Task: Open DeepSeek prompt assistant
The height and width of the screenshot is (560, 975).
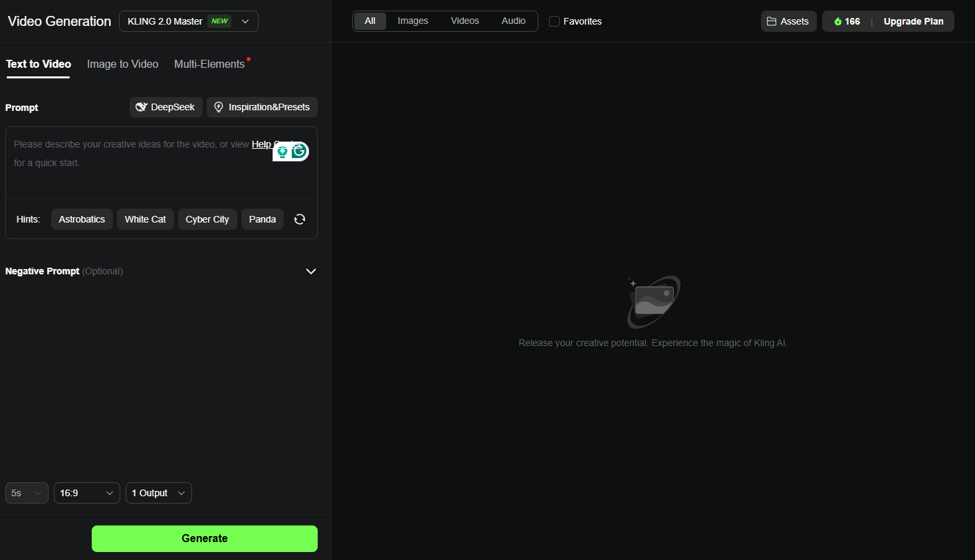Action: click(165, 107)
